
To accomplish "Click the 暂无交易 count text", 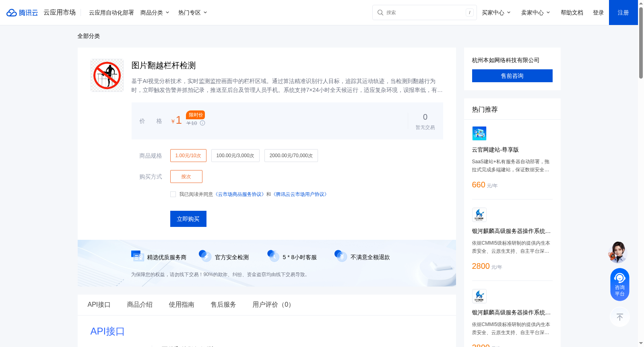I will (425, 127).
